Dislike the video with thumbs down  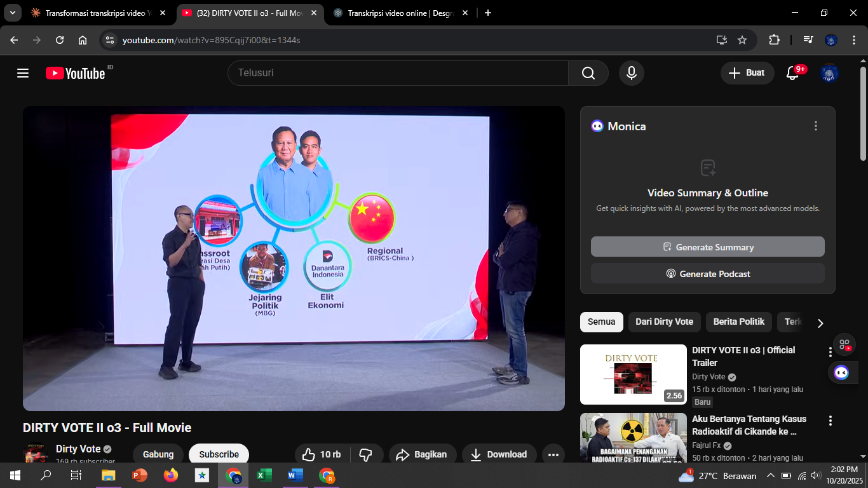[366, 454]
